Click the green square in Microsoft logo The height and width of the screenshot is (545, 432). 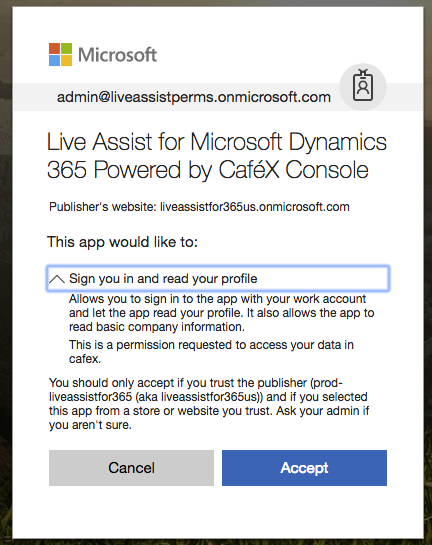66,48
